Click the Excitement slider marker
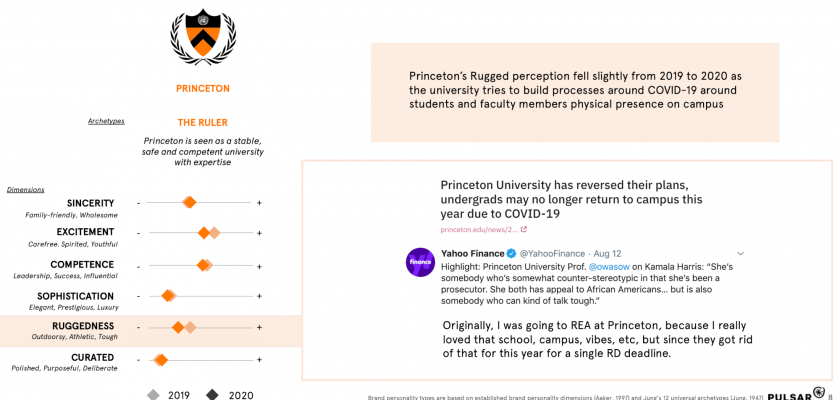 tap(204, 233)
